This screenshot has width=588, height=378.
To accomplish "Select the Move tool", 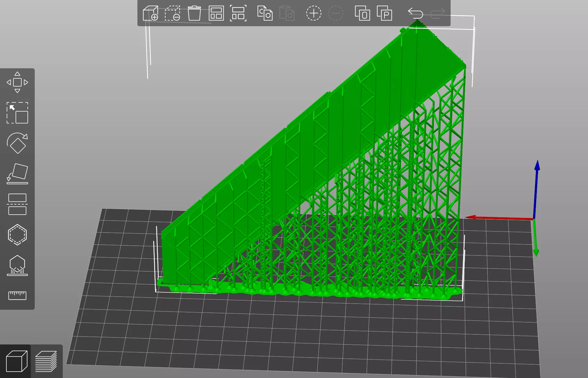I will coord(17,82).
